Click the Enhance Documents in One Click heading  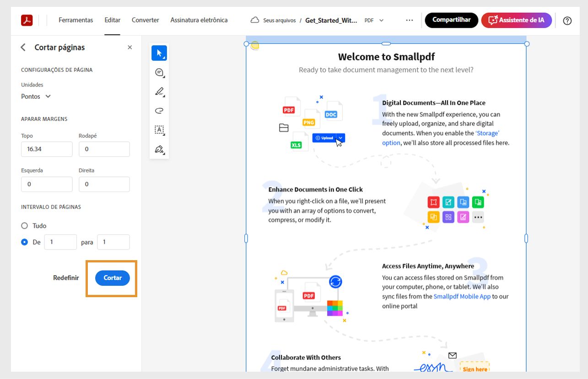click(316, 189)
